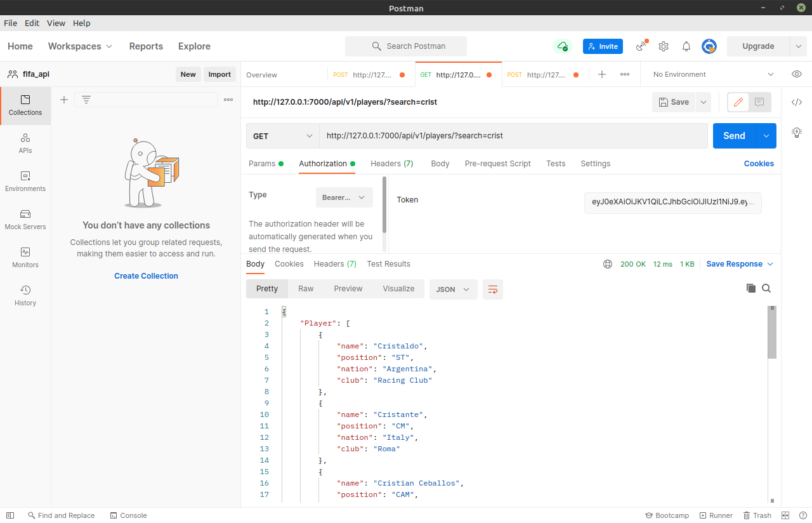Open the APIs sidebar panel
This screenshot has height=523, width=812.
pyautogui.click(x=25, y=144)
